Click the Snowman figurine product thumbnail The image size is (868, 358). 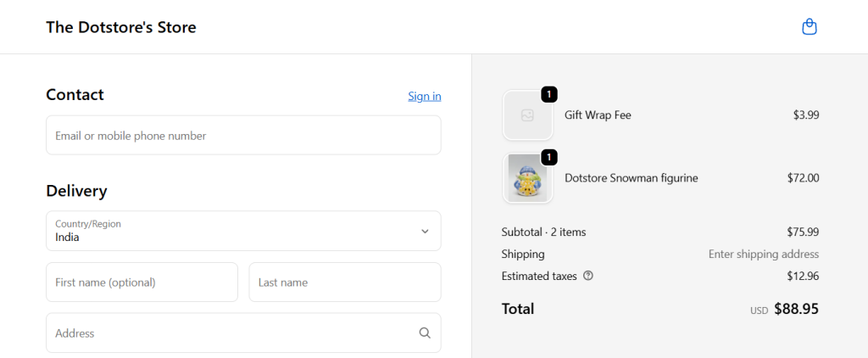(527, 178)
